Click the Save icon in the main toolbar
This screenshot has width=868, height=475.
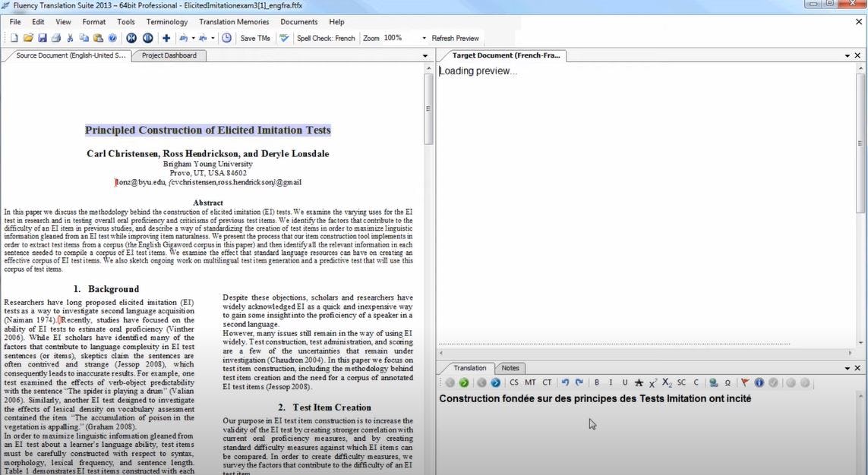(x=43, y=37)
